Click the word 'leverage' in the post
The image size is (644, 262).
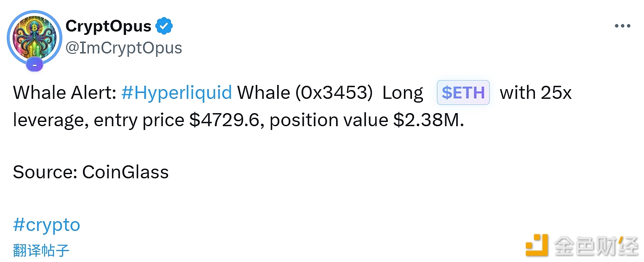51,120
